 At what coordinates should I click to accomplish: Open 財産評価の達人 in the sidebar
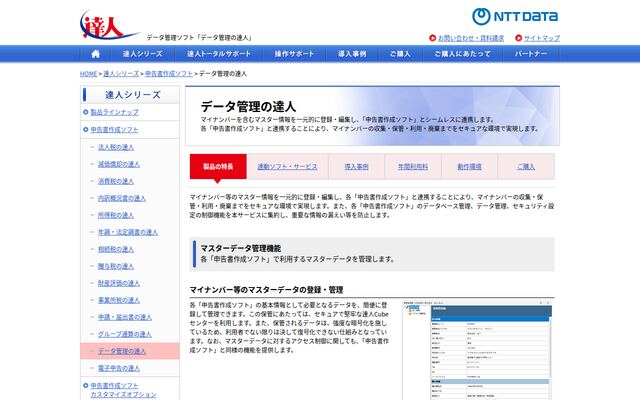click(x=119, y=283)
